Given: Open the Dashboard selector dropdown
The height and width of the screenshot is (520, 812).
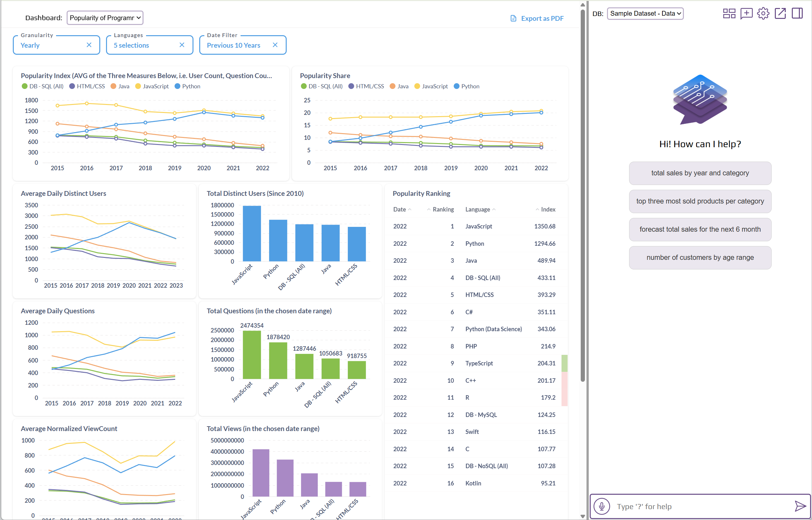Looking at the screenshot, I should pos(105,18).
